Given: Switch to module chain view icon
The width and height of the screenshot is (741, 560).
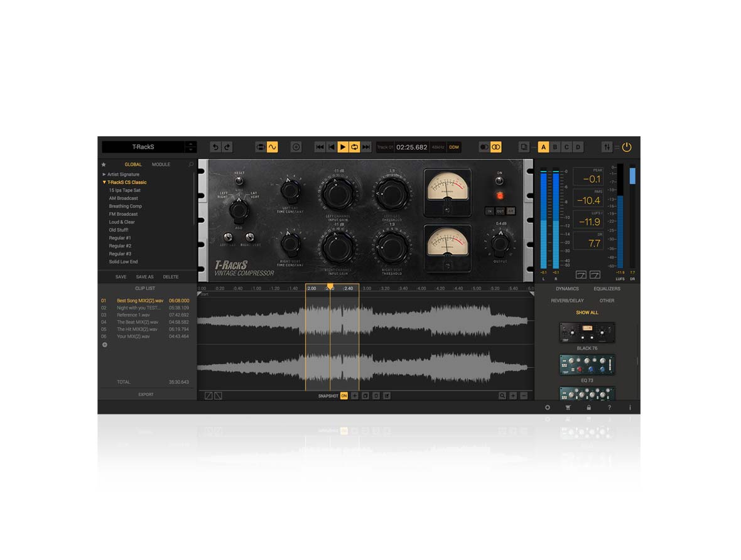Looking at the screenshot, I should click(261, 147).
